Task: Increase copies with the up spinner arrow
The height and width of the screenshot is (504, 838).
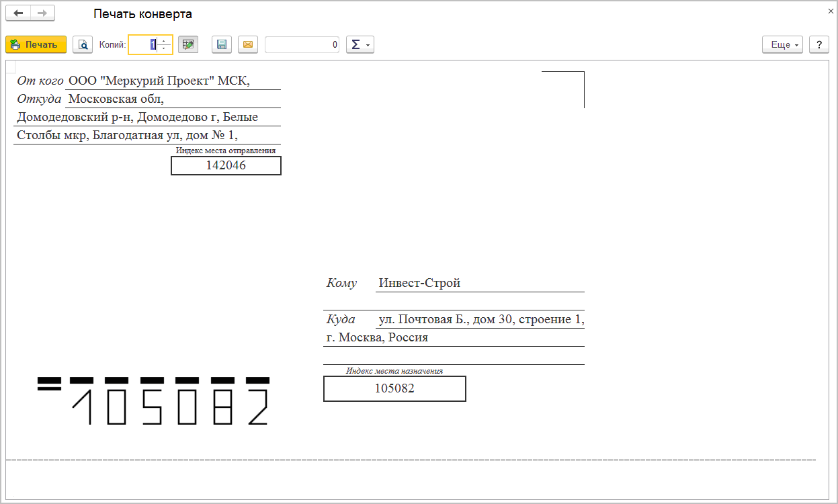Action: [165, 40]
